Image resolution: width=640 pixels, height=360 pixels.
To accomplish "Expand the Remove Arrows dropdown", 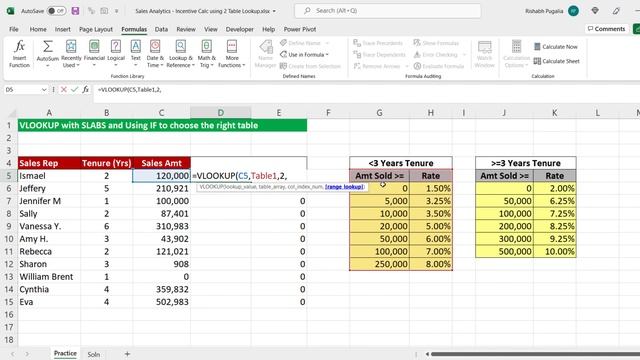I will (407, 66).
